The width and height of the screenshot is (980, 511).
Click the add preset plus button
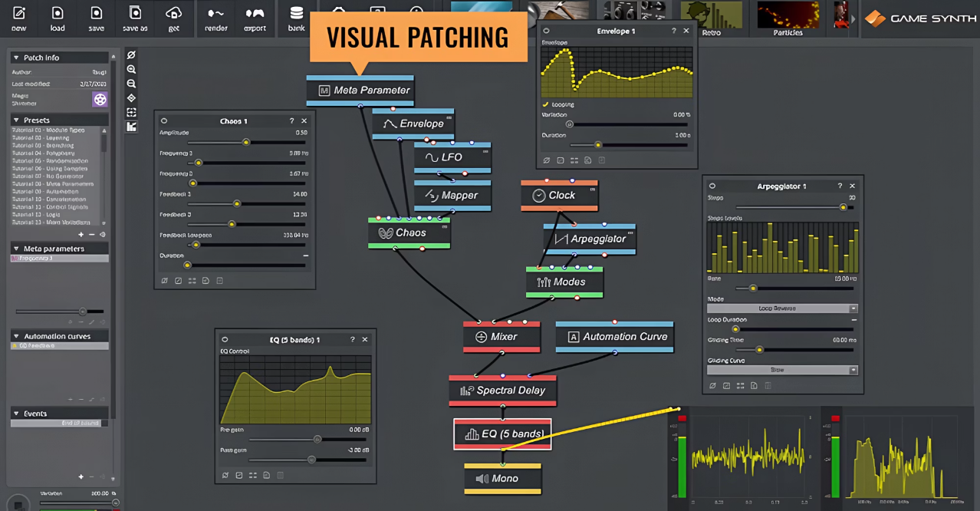tap(81, 235)
